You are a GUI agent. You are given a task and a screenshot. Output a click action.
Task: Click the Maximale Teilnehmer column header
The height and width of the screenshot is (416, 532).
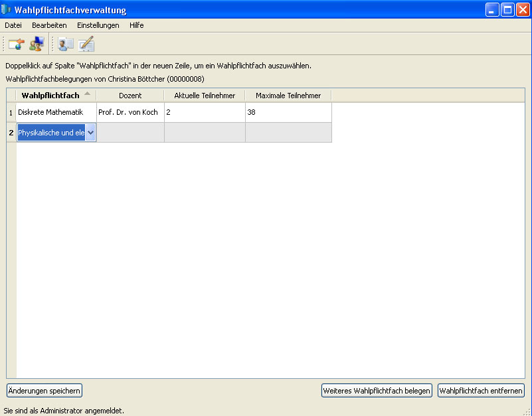point(288,96)
